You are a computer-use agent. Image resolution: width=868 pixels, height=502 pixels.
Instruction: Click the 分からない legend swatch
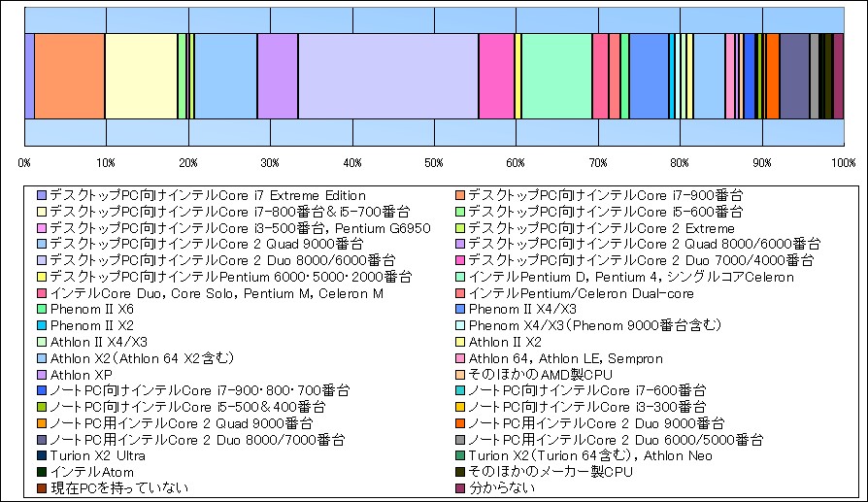point(460,488)
